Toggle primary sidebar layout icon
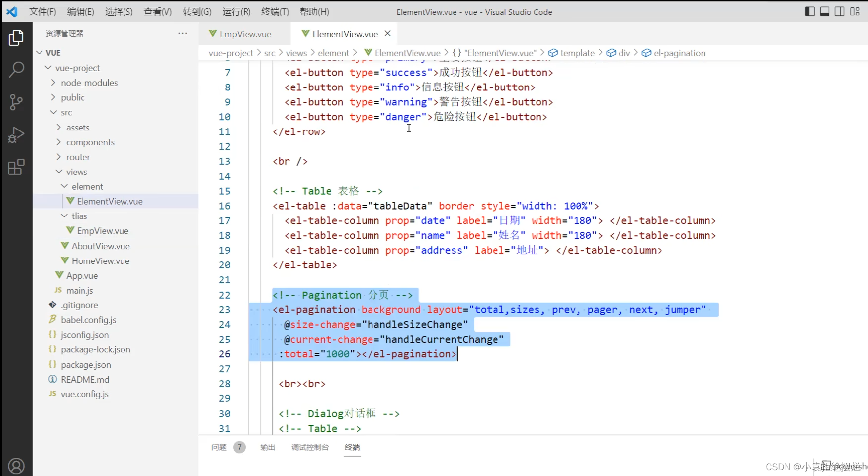The height and width of the screenshot is (476, 868). [x=810, y=11]
